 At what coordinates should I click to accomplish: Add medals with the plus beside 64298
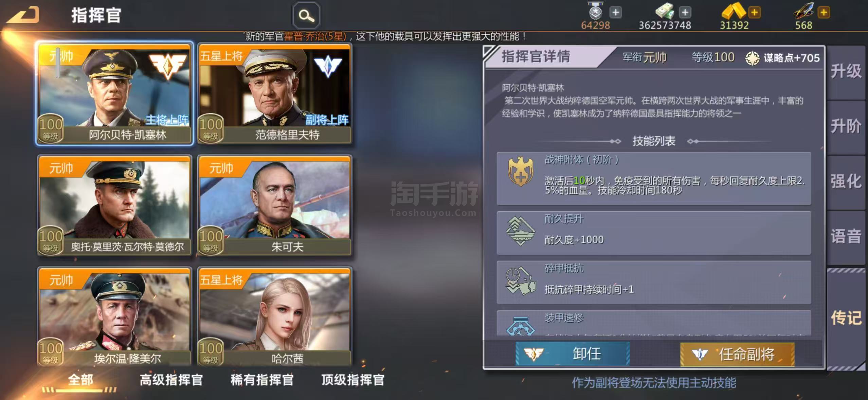615,13
